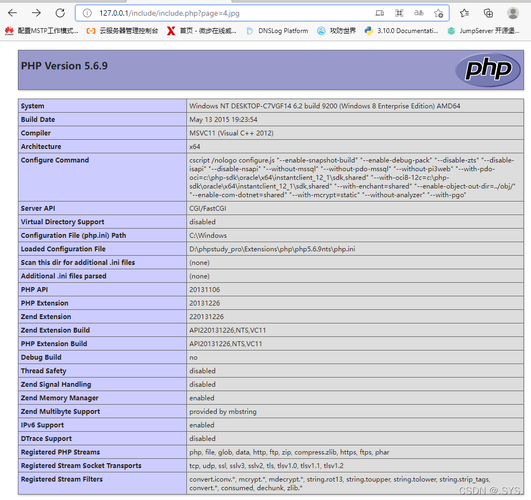This screenshot has width=531, height=500.
Task: Click the 'System' row label
Action: (33, 106)
